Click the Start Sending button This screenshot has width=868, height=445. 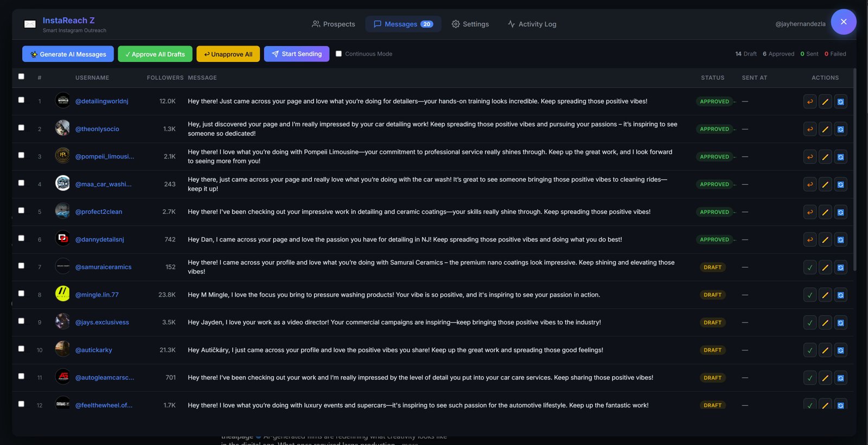coord(296,54)
